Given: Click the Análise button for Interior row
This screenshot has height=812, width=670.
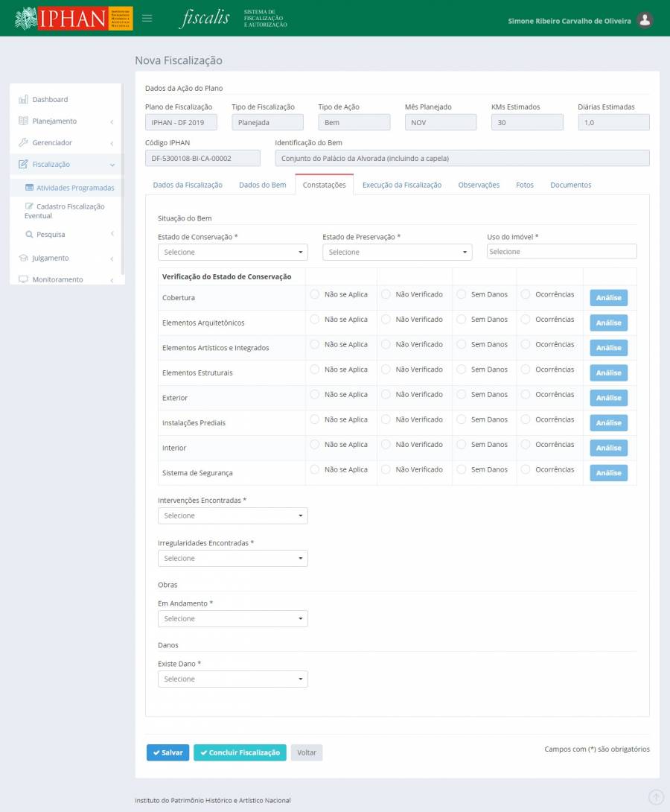Looking at the screenshot, I should 608,448.
